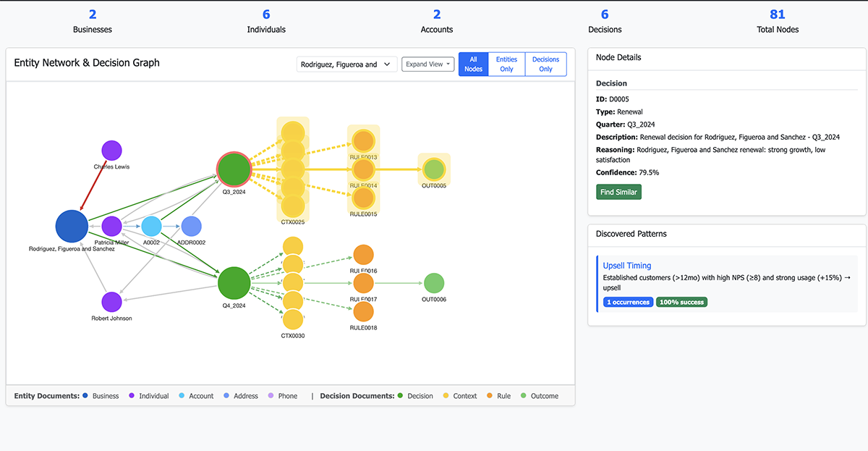Image resolution: width=868 pixels, height=451 pixels.
Task: Click the Charles Lewis individual node
Action: [x=111, y=151]
